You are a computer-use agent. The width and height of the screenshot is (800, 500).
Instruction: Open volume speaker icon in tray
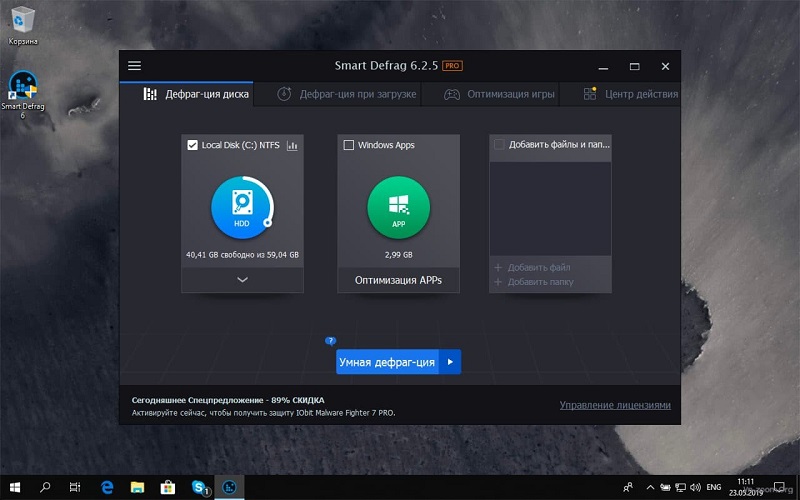tap(695, 487)
